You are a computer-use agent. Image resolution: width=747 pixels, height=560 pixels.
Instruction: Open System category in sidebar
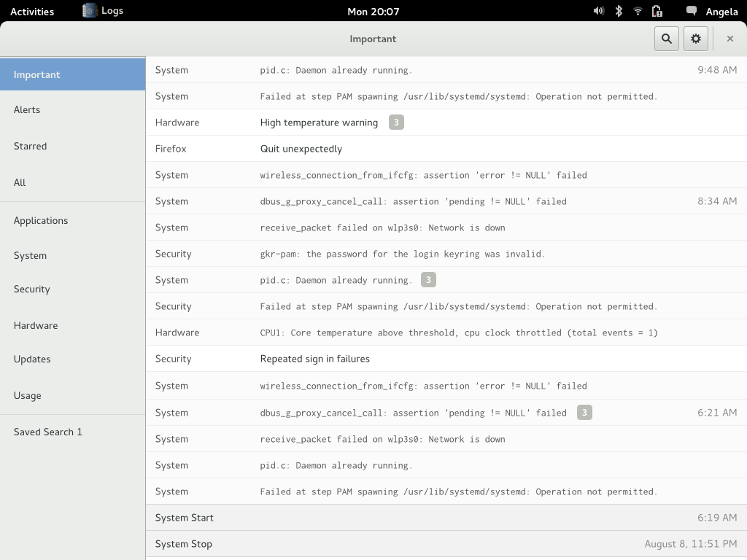[x=72, y=255]
